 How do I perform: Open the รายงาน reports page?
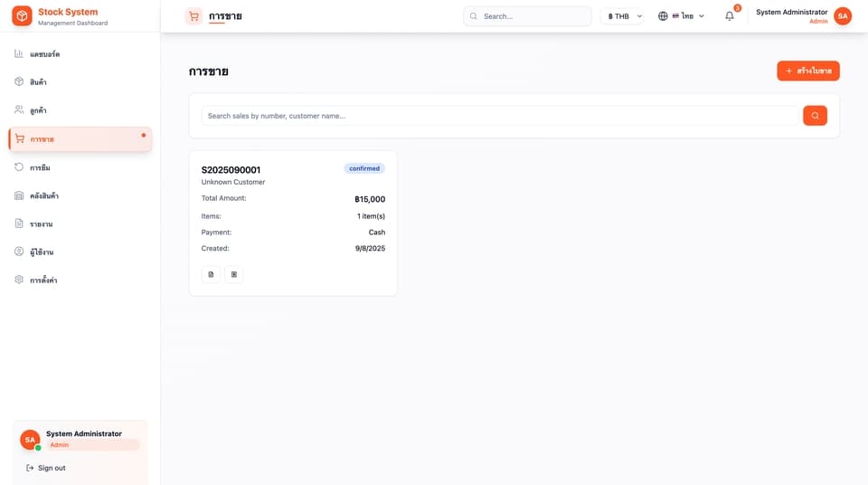tap(80, 223)
